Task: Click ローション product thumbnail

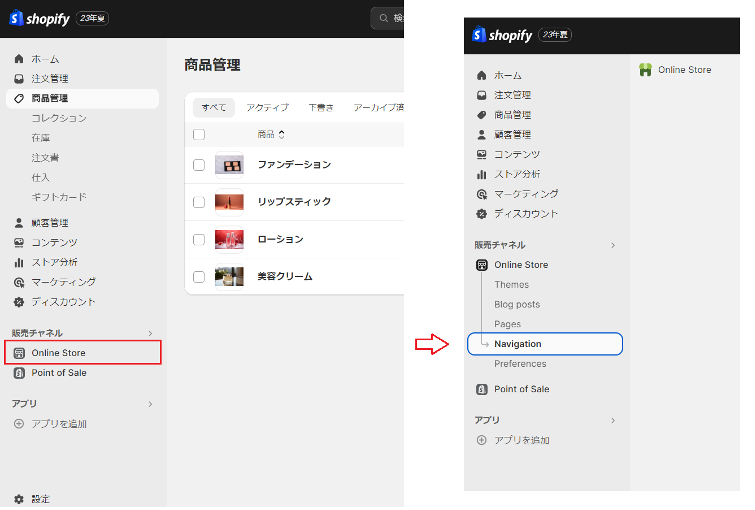Action: (229, 239)
